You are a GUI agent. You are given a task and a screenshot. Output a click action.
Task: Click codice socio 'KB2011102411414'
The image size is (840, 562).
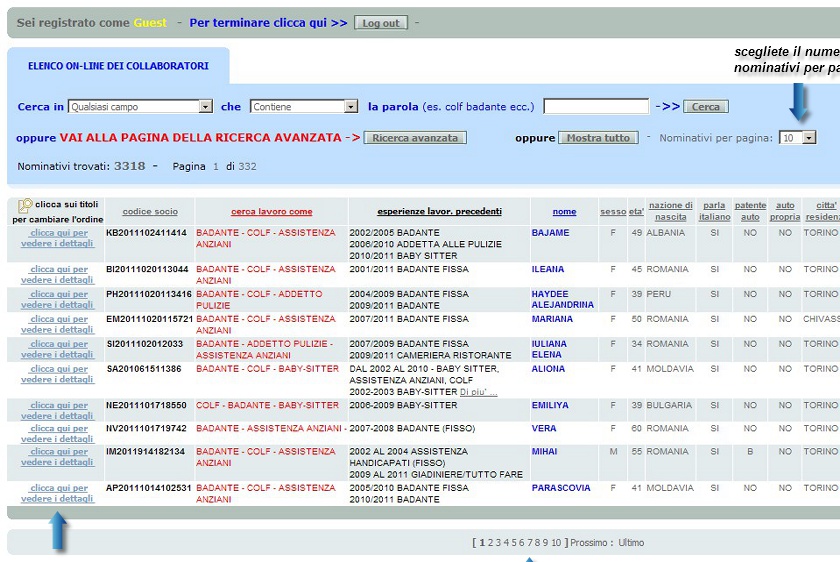(x=146, y=233)
